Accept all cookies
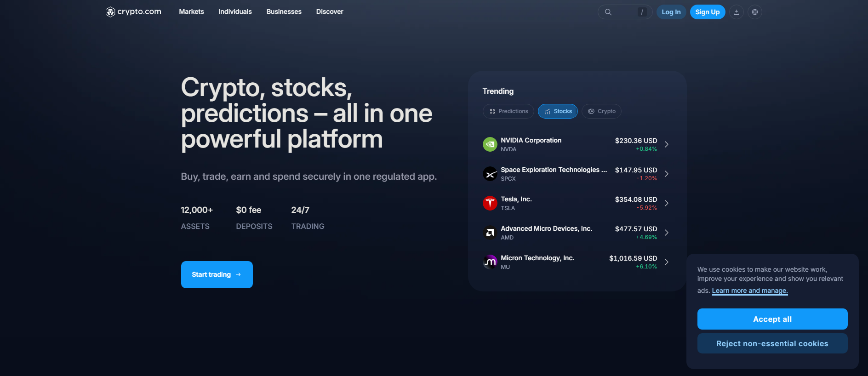 [772, 319]
